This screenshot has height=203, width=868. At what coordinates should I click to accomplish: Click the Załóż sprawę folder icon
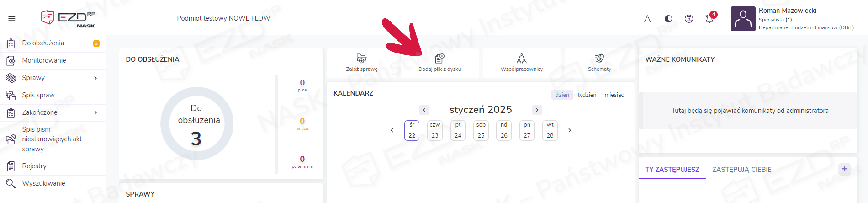(361, 59)
